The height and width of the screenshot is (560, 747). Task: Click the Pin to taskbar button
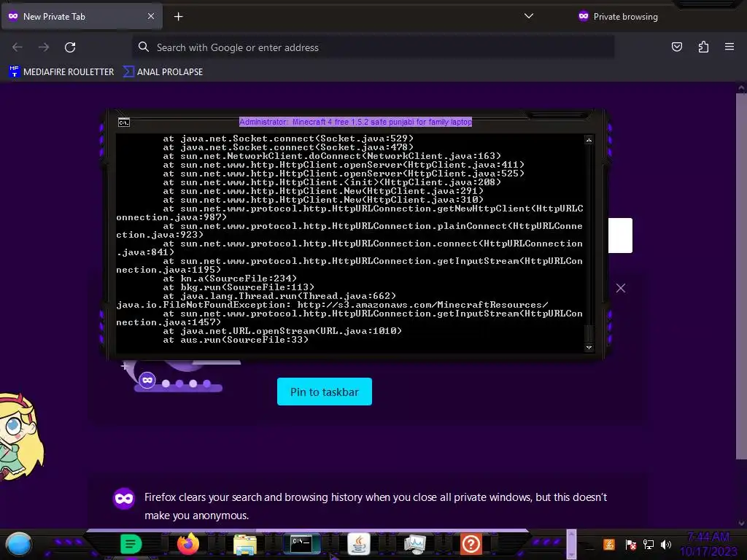click(325, 392)
